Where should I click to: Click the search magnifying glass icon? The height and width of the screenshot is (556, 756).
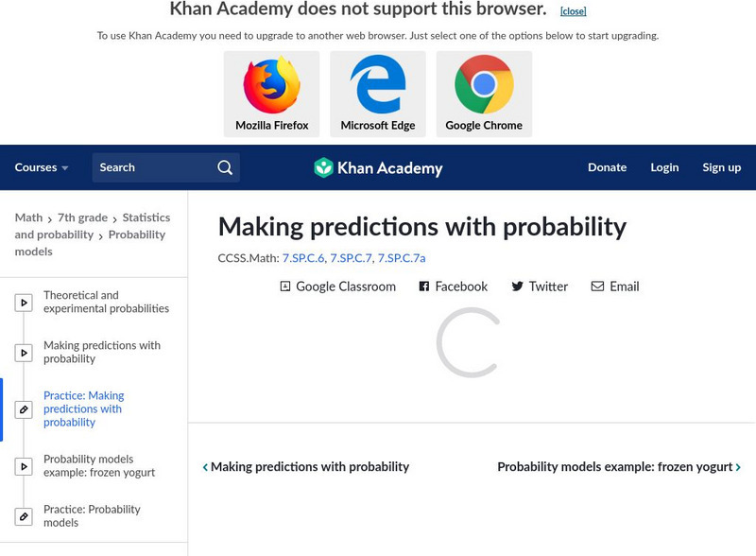225,167
